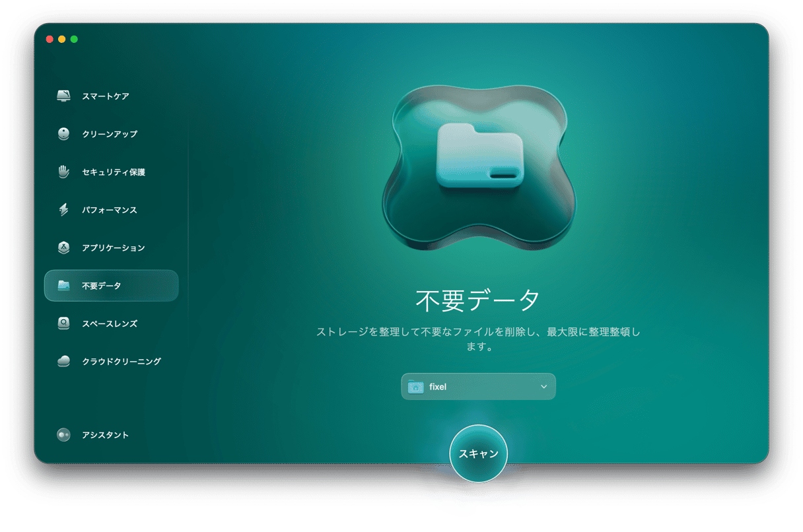803x532 pixels.
Task: Maximize window with the green button
Action: tap(74, 39)
